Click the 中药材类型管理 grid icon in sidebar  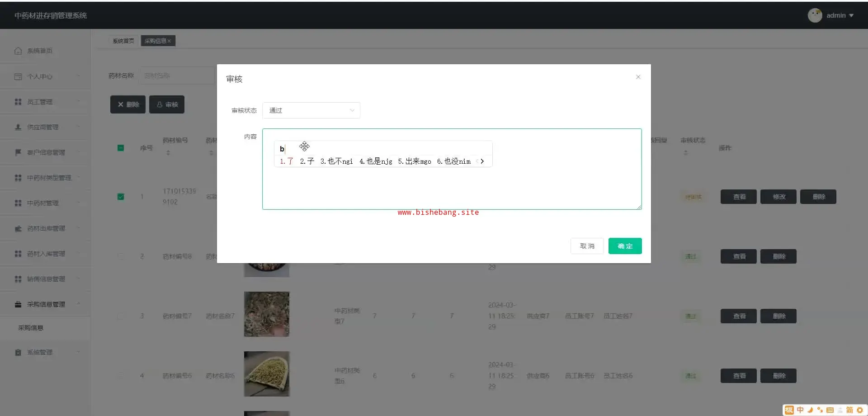tap(18, 178)
